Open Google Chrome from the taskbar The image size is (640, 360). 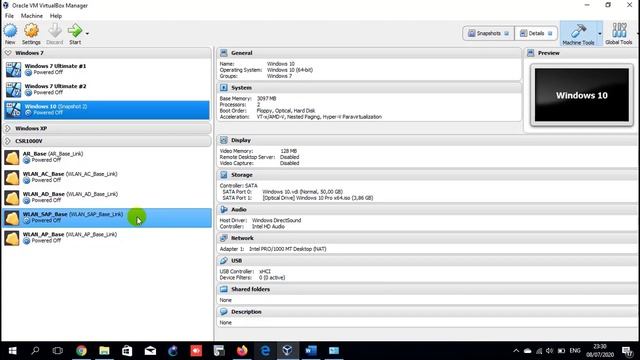[x=81, y=351]
